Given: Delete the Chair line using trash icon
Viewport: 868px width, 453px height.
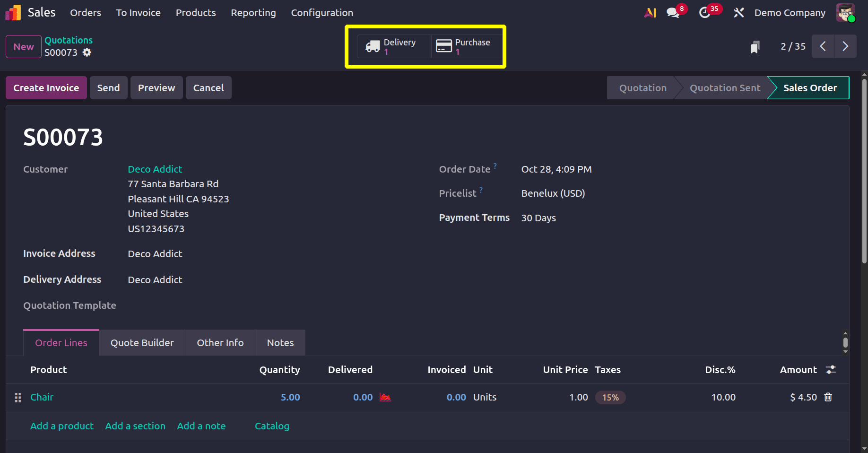Looking at the screenshot, I should pyautogui.click(x=828, y=397).
